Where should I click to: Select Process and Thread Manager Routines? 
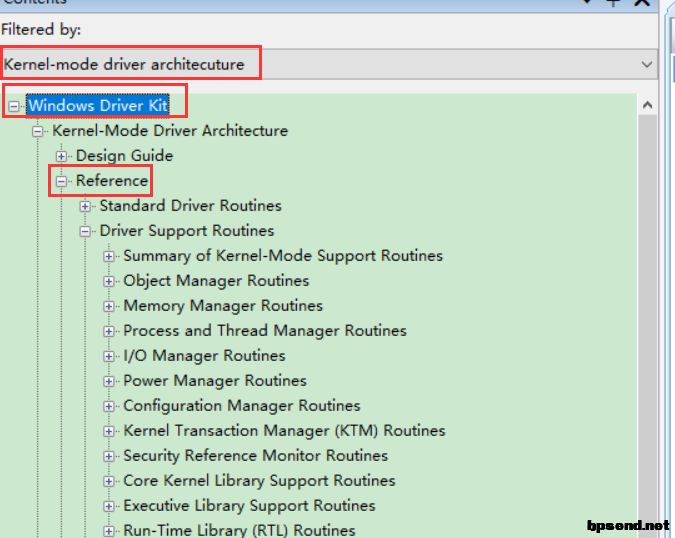tap(264, 331)
